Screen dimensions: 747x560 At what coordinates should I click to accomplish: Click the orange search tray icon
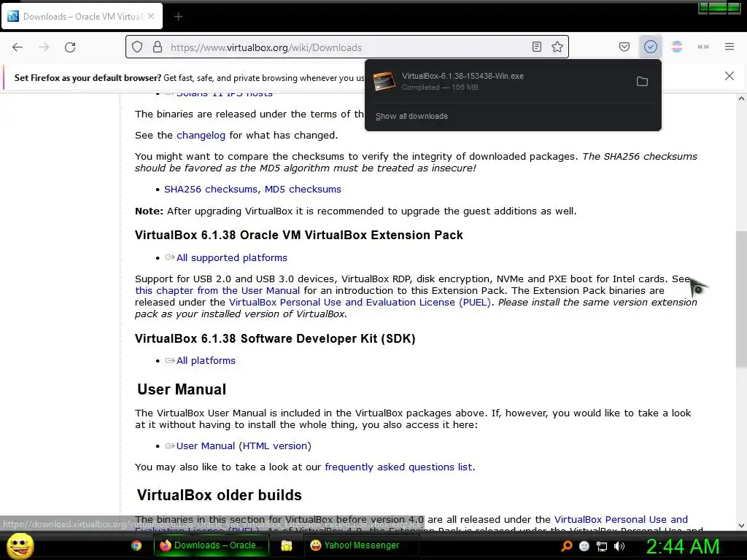click(566, 546)
